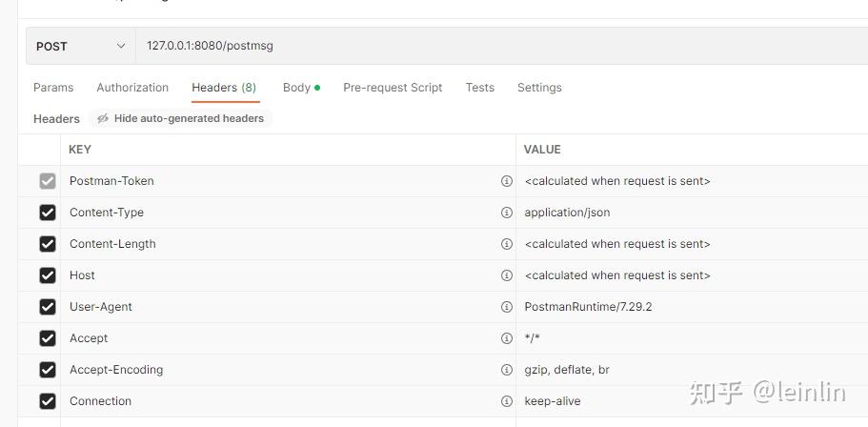Open the POST method dropdown
This screenshot has height=427, width=868.
[x=80, y=46]
